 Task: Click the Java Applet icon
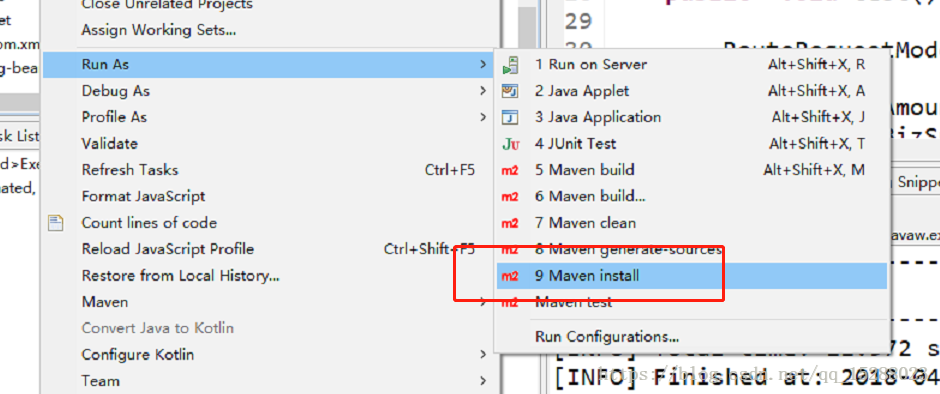[x=510, y=91]
